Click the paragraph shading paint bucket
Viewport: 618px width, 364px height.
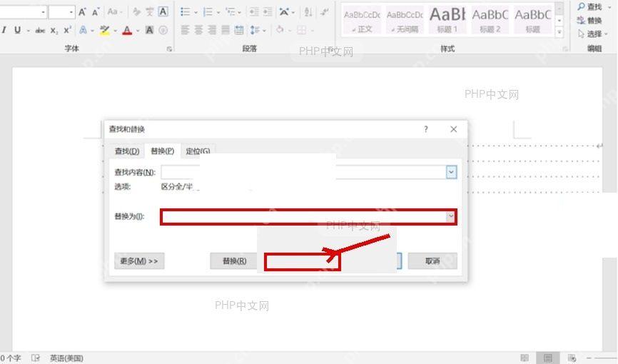point(280,29)
